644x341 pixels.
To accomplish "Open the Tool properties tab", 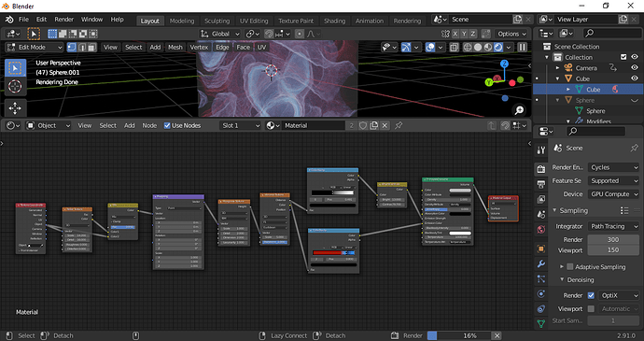I will [x=541, y=150].
